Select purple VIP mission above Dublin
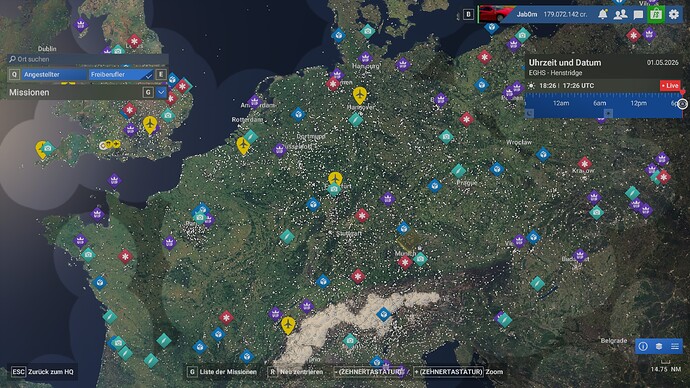Screen dimensions: 690x388 click(80, 24)
